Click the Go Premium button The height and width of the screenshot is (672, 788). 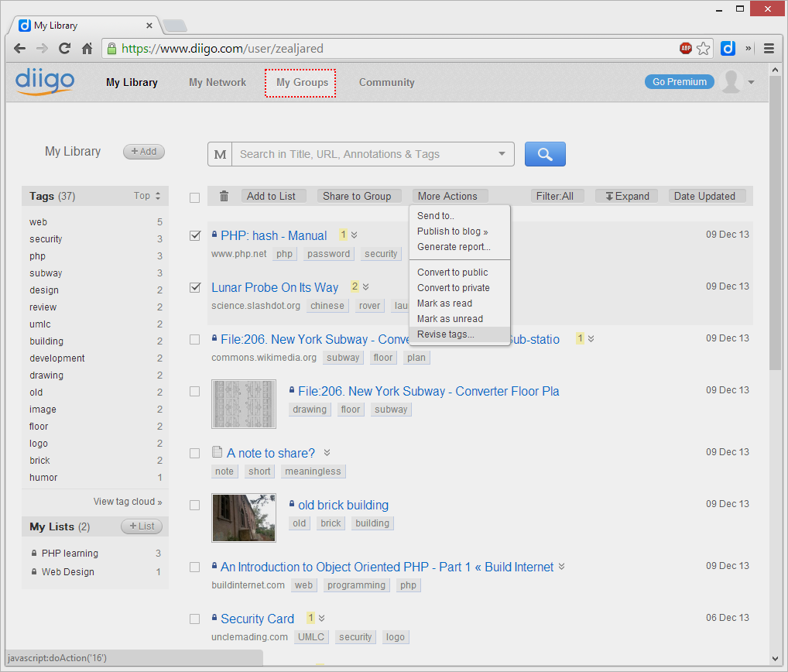(680, 82)
